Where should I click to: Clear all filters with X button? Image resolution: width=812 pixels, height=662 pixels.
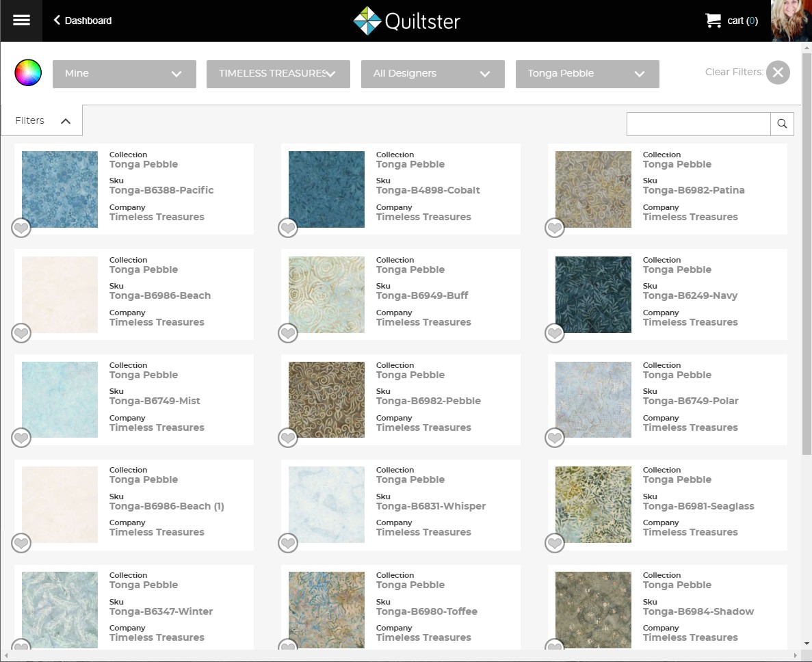[x=778, y=72]
